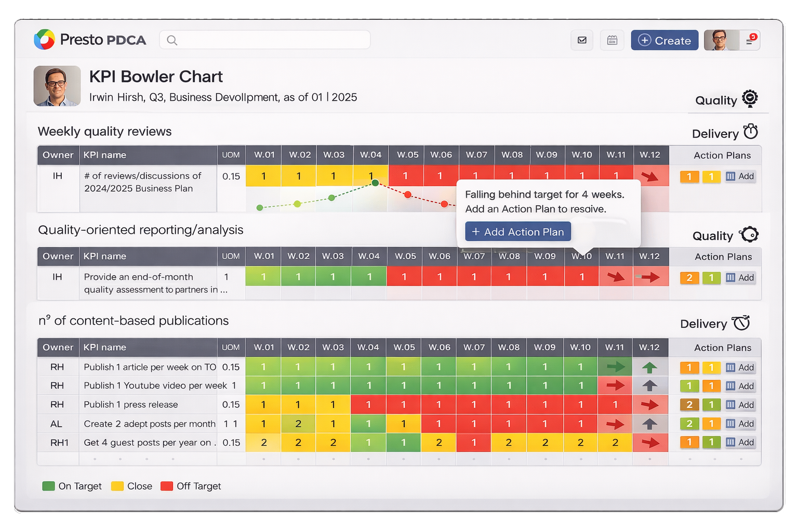Viewport: 798px width, 532px height.
Task: Click orange action plan badge 2 in end-of-month row
Action: click(x=689, y=278)
